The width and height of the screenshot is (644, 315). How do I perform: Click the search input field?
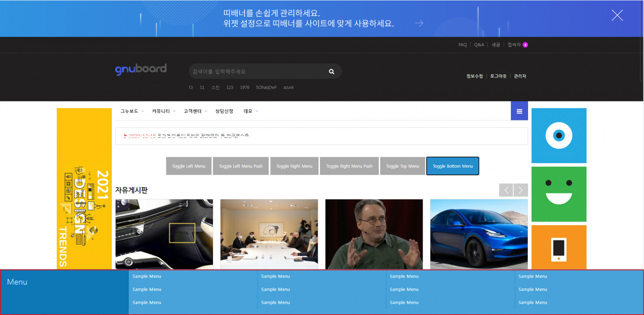258,72
